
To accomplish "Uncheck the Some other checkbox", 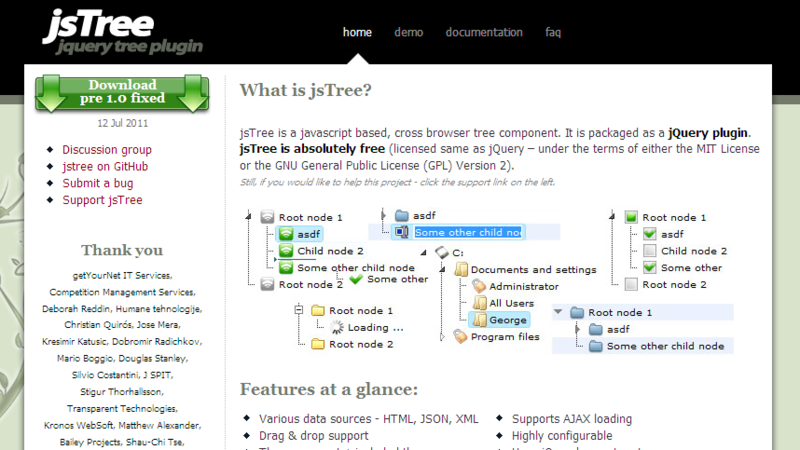I will 649,267.
